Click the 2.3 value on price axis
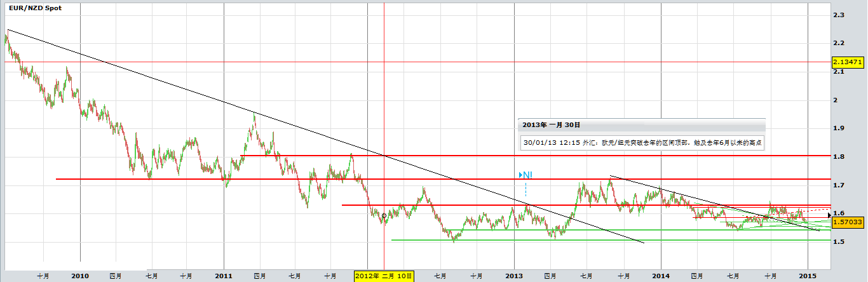Viewport: 868px width, 282px height. coord(838,15)
